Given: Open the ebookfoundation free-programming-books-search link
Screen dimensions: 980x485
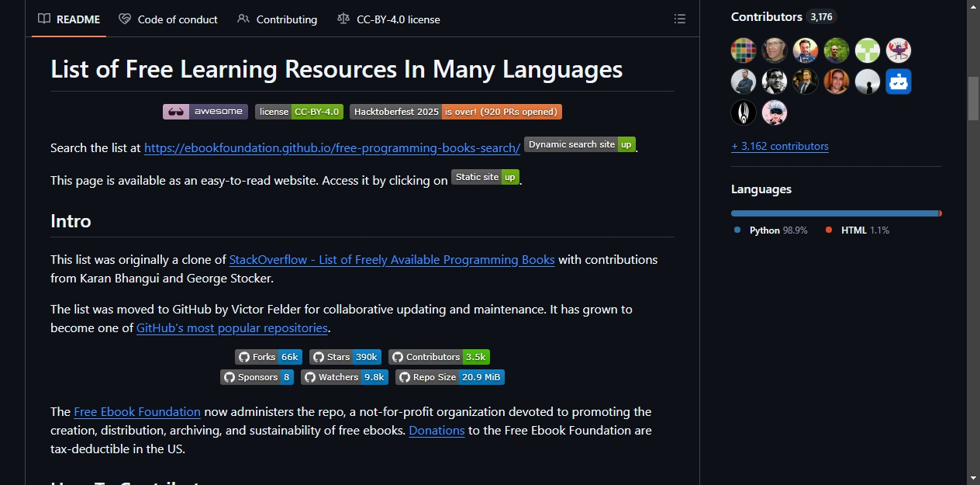Looking at the screenshot, I should point(332,147).
